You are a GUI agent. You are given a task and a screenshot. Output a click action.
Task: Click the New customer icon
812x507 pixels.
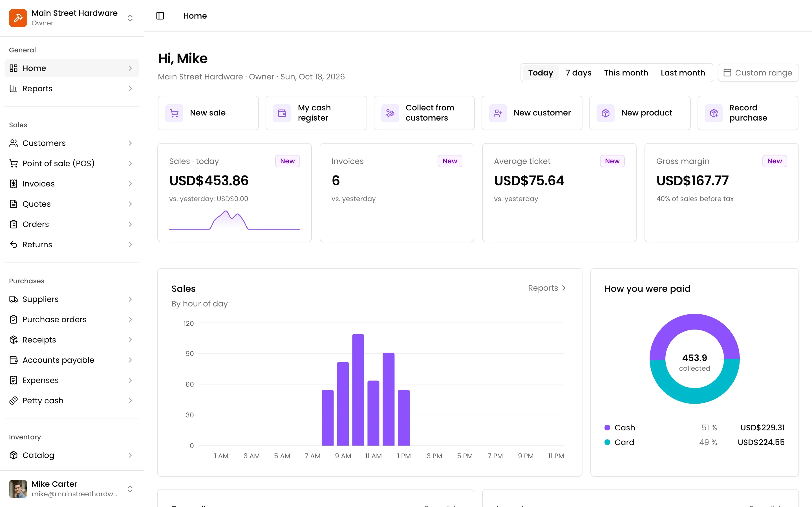(498, 113)
